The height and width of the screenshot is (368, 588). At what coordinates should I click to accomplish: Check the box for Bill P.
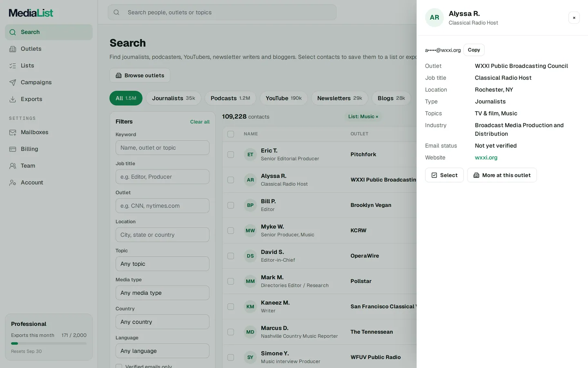tap(231, 205)
